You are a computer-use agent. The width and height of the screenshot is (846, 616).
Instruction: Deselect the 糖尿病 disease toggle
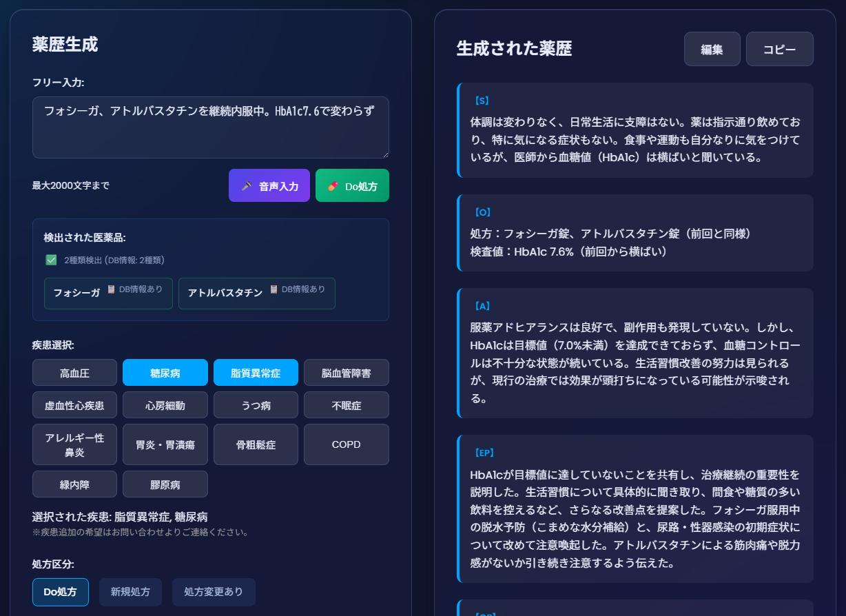click(165, 372)
